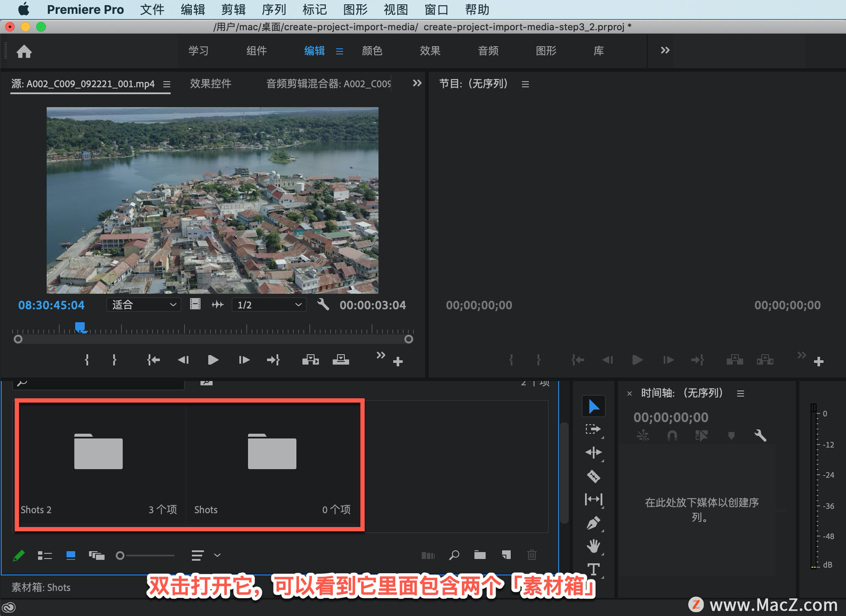Switch project panel to icon view
Viewport: 846px width, 616px height.
coord(70,555)
